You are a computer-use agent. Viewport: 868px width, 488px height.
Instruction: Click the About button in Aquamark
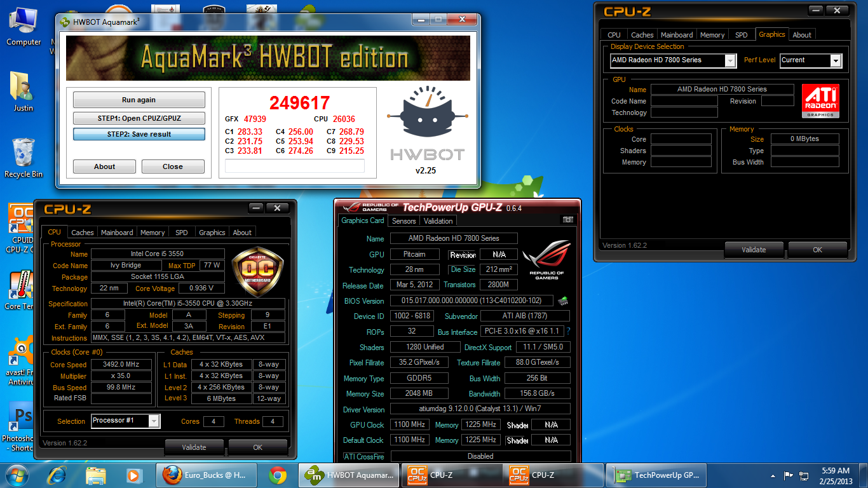[x=105, y=166]
